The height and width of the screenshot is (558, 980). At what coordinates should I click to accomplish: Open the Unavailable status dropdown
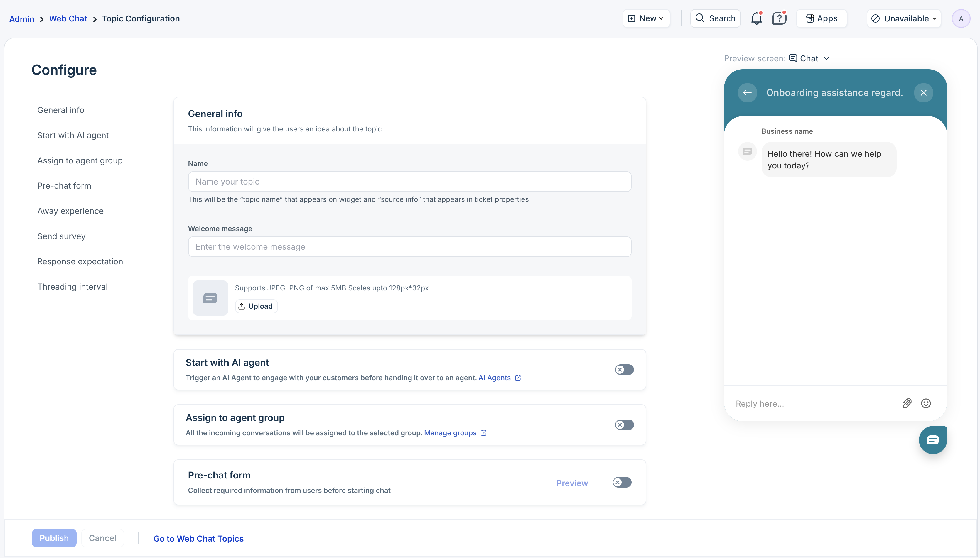[903, 18]
